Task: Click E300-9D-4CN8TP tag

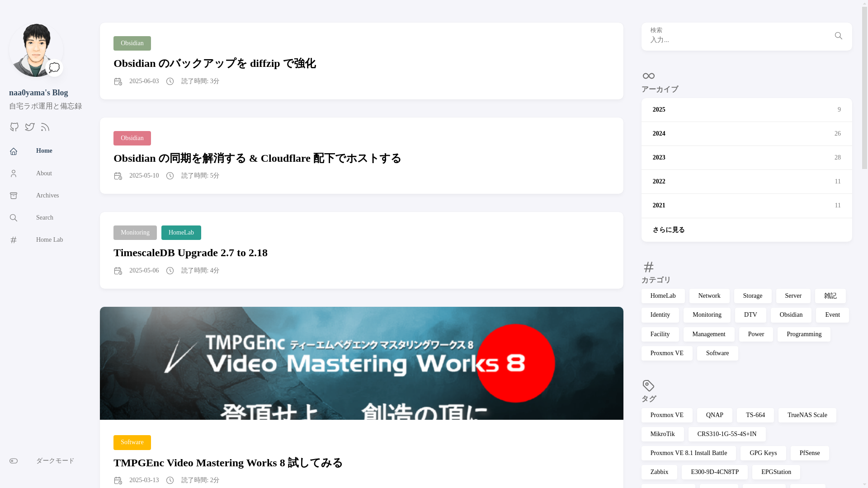Action: 715,472
